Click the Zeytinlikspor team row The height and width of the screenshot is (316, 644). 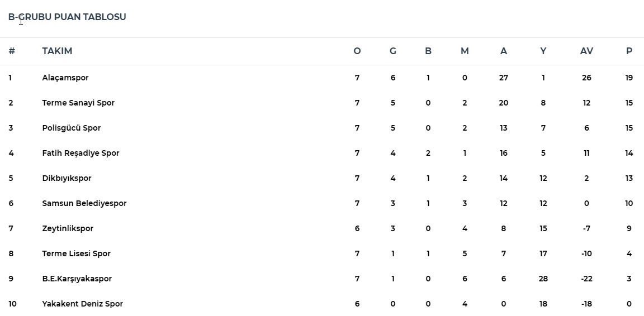322,228
